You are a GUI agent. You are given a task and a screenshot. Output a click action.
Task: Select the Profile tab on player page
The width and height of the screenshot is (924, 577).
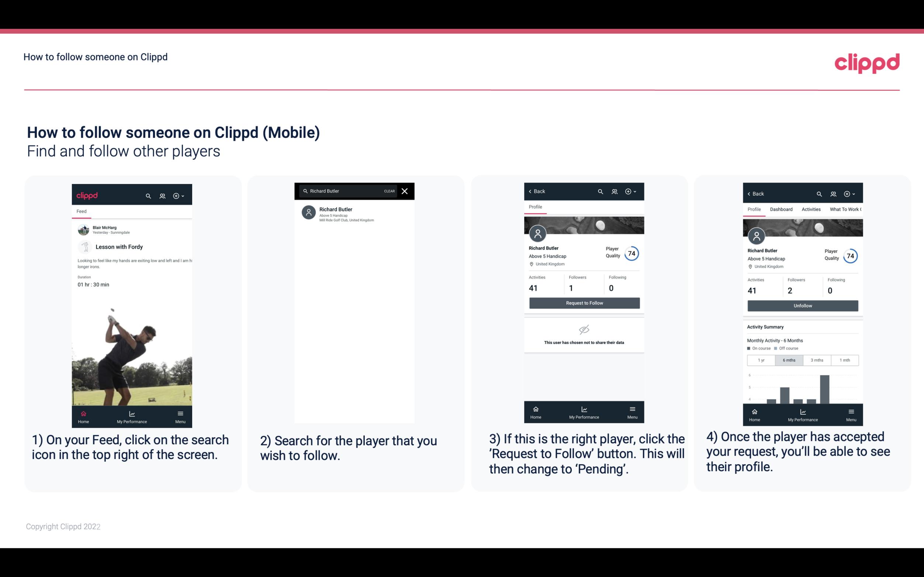(536, 207)
